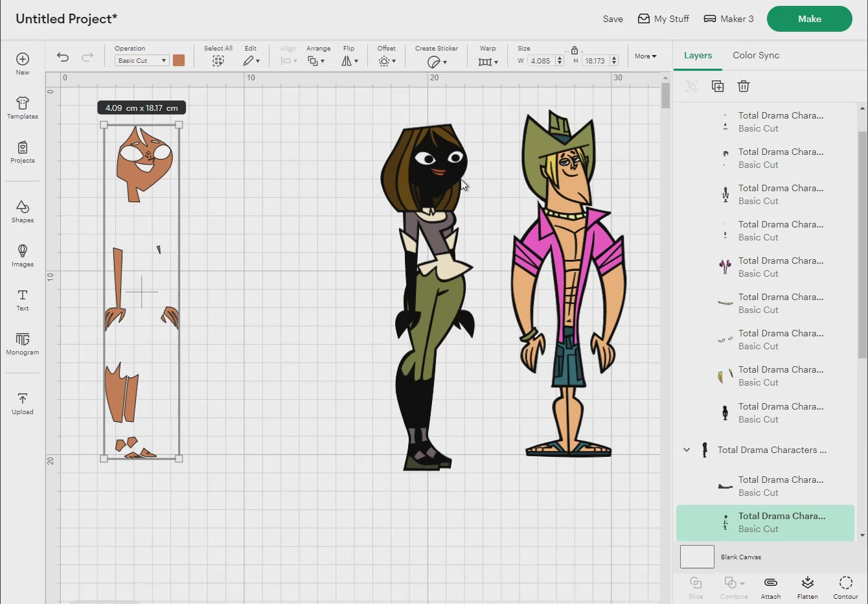Click the bottom-right resize handle of selection
Viewport: 868px width, 604px height.
tap(179, 458)
